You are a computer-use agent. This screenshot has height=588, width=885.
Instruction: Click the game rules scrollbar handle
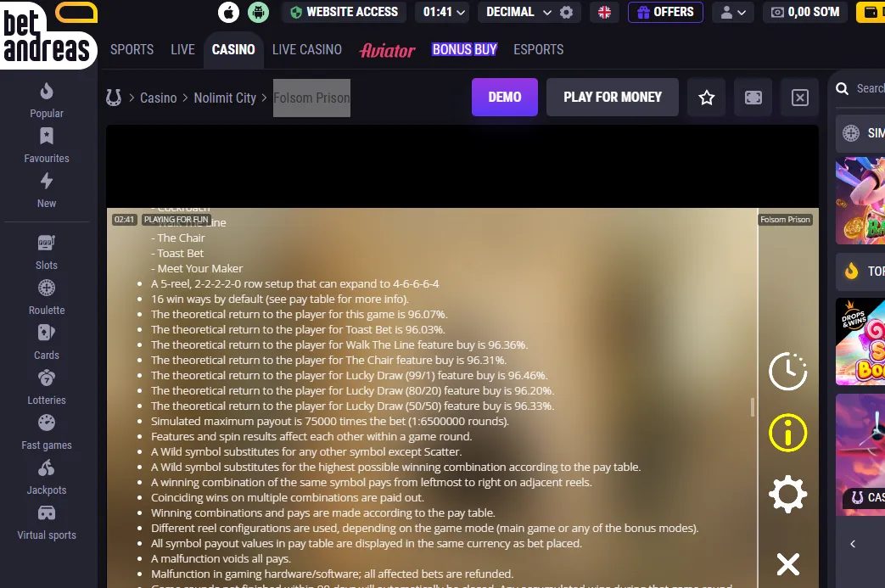753,407
